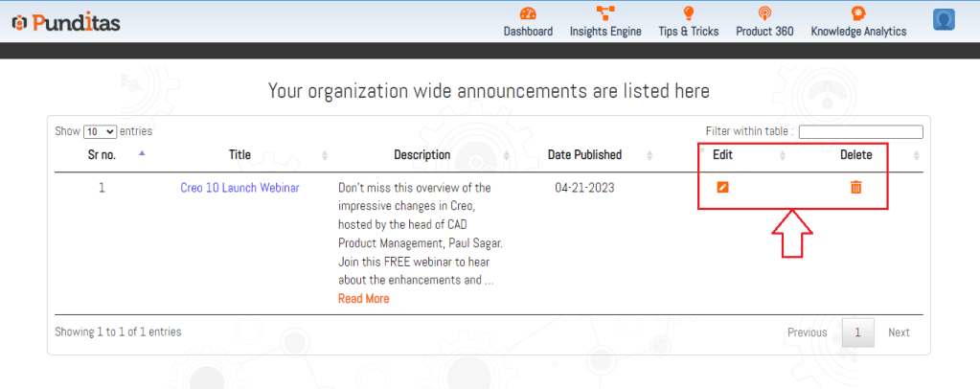Expand the Show entries dropdown
This screenshot has width=980, height=389.
pyautogui.click(x=100, y=131)
